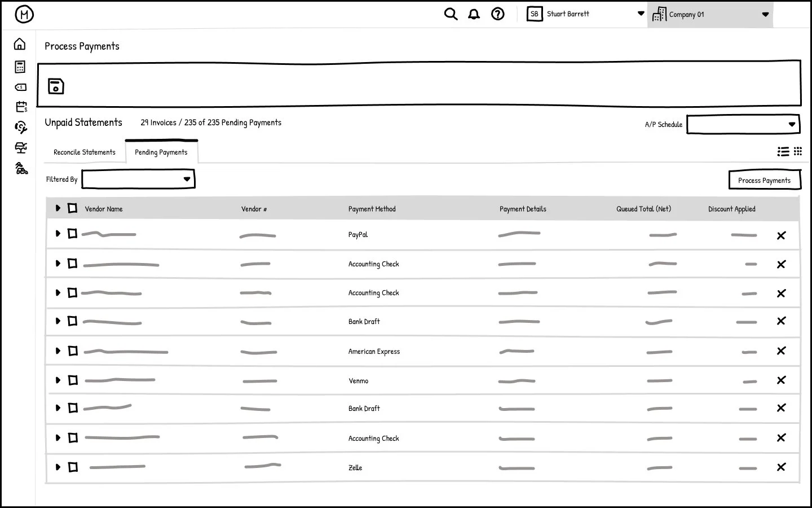Switch to Reconcile Statements tab
812x508 pixels.
(x=85, y=152)
